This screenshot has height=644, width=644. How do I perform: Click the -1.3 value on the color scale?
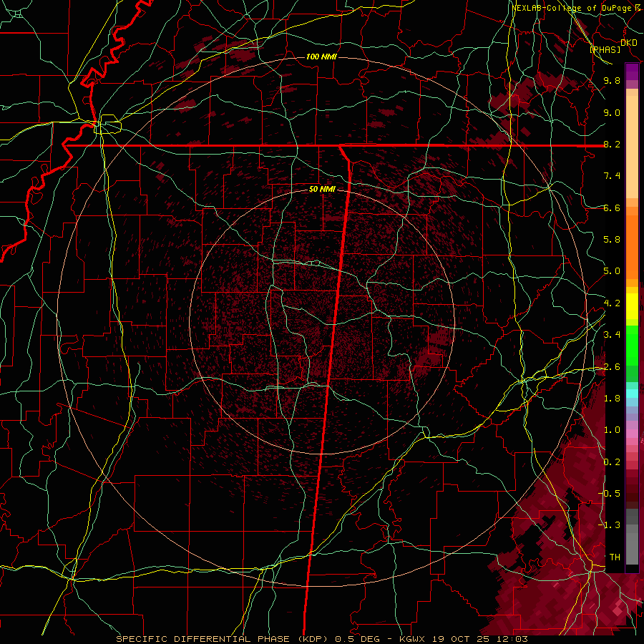pyautogui.click(x=609, y=525)
